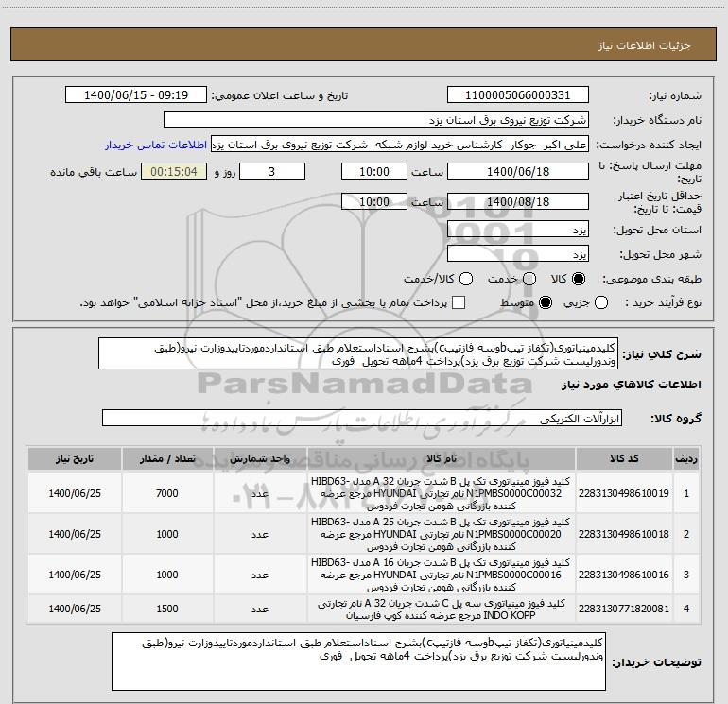Image resolution: width=728 pixels, height=704 pixels.
Task: Click the response deadline hour 10:00 field
Action: point(374,171)
